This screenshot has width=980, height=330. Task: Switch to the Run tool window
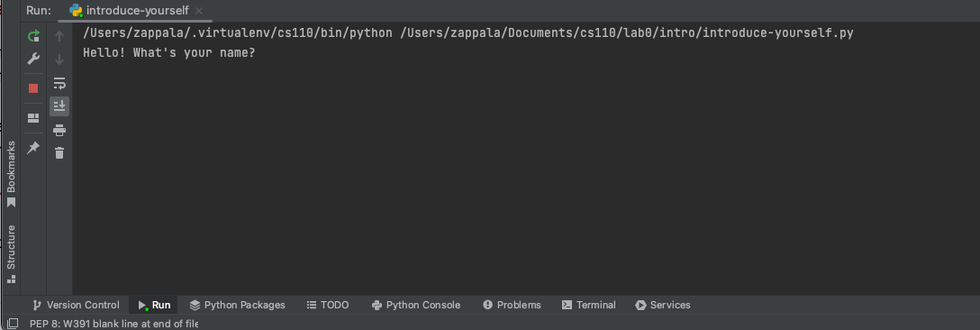click(154, 305)
